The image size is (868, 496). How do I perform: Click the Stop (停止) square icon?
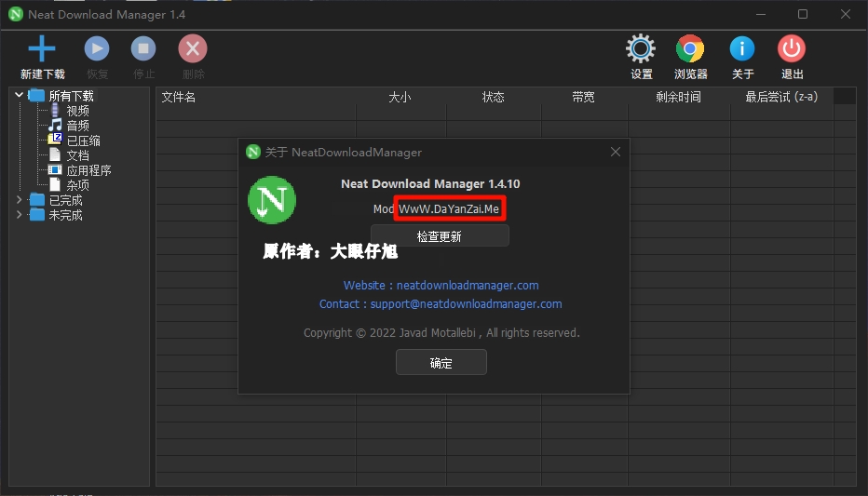(143, 48)
